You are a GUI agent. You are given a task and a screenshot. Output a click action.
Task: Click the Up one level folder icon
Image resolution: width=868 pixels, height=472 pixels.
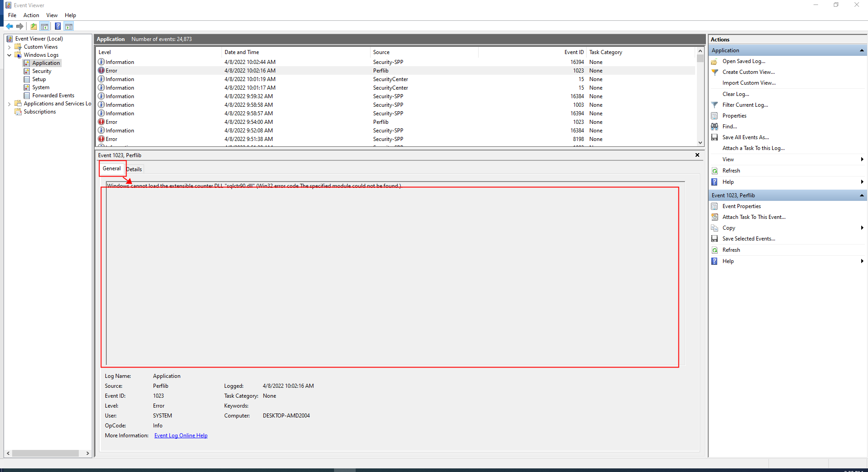(34, 26)
